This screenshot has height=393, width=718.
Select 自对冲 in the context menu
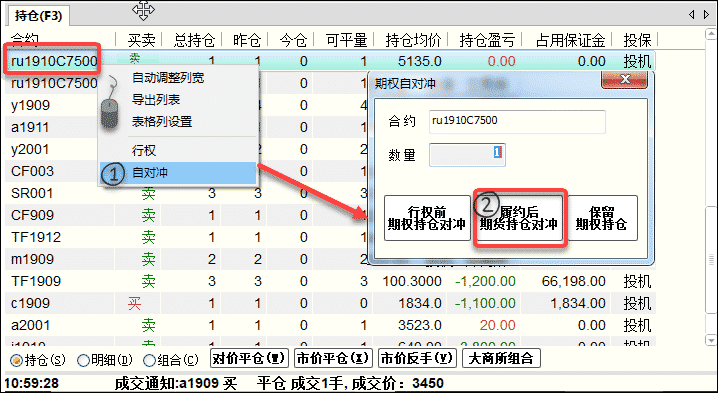(x=178, y=173)
